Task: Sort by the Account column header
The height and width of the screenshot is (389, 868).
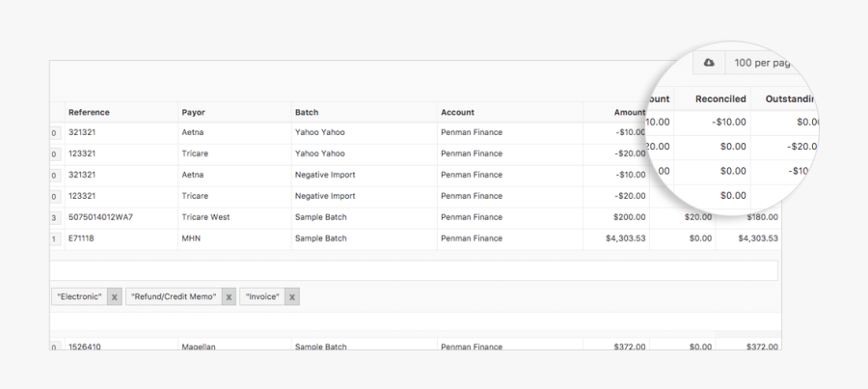Action: pos(457,113)
